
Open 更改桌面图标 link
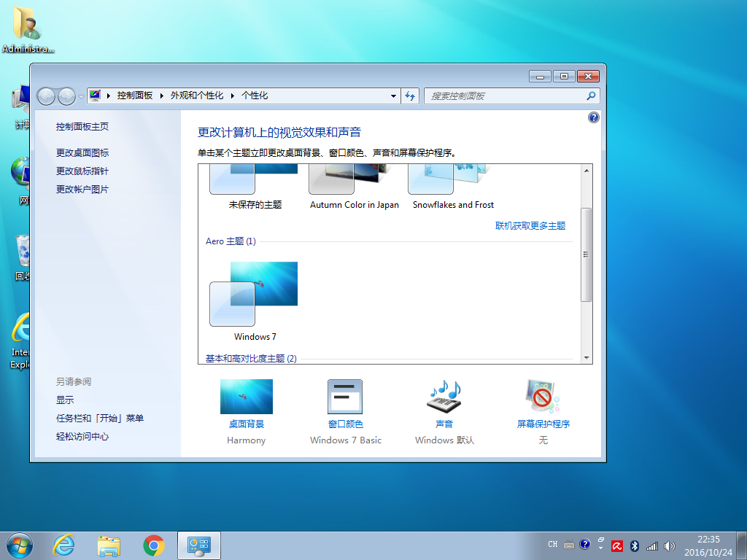click(82, 153)
